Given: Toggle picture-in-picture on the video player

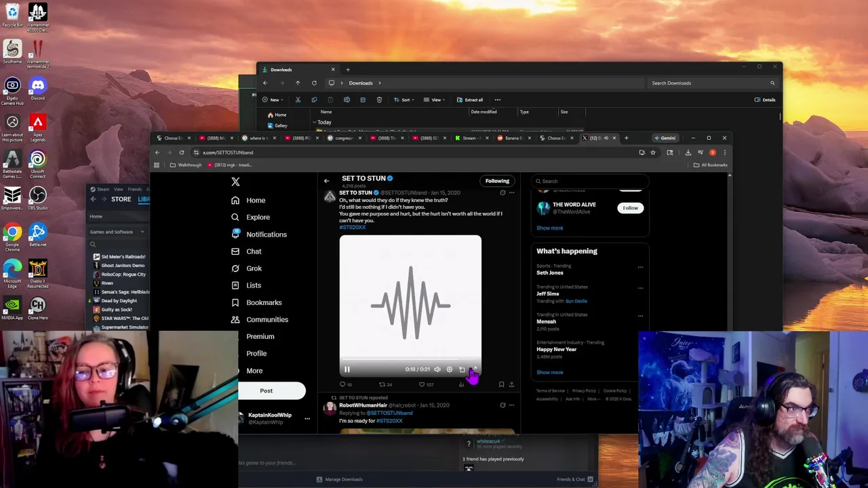Looking at the screenshot, I should coord(461,369).
